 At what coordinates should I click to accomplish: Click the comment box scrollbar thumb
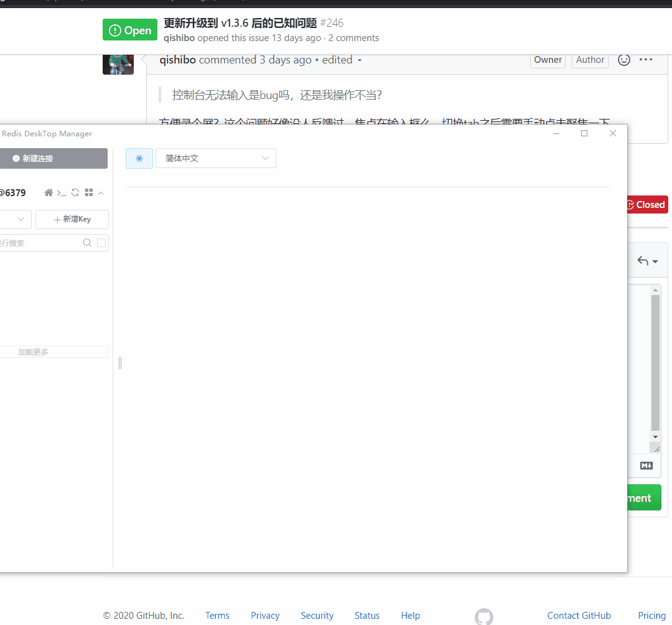pos(655,363)
